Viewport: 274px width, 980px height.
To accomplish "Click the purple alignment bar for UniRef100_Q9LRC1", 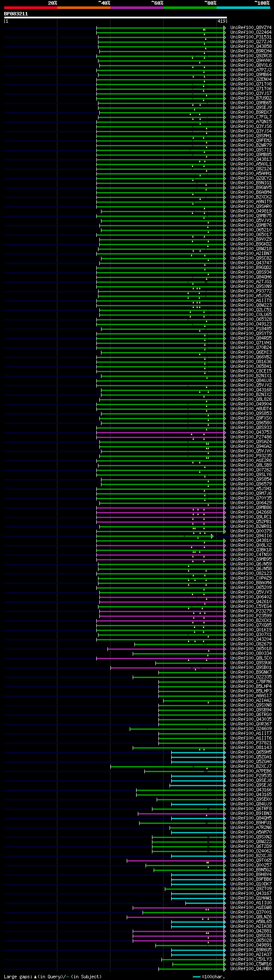I will click(160, 517).
